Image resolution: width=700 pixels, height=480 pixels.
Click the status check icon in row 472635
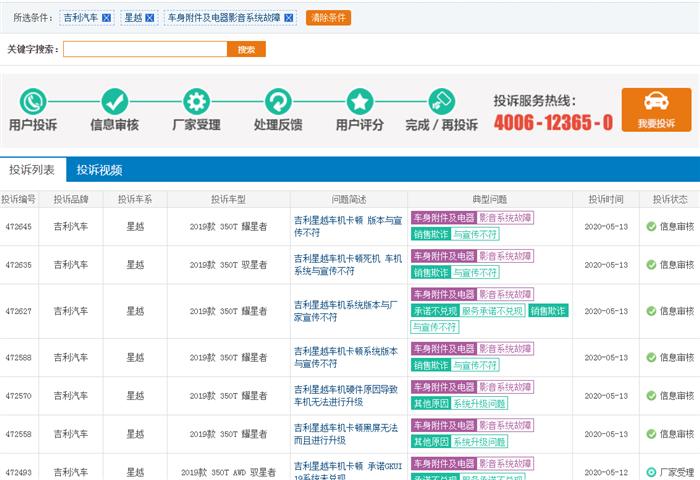(651, 265)
